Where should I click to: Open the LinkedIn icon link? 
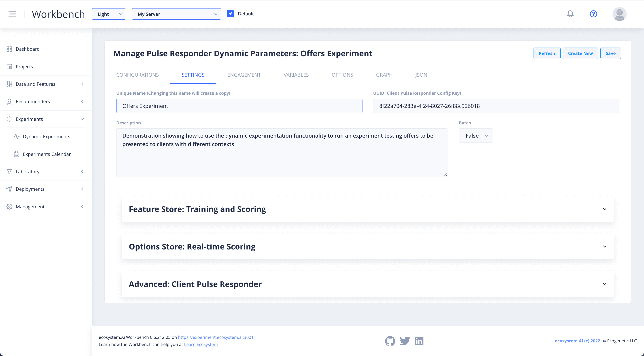[419, 341]
